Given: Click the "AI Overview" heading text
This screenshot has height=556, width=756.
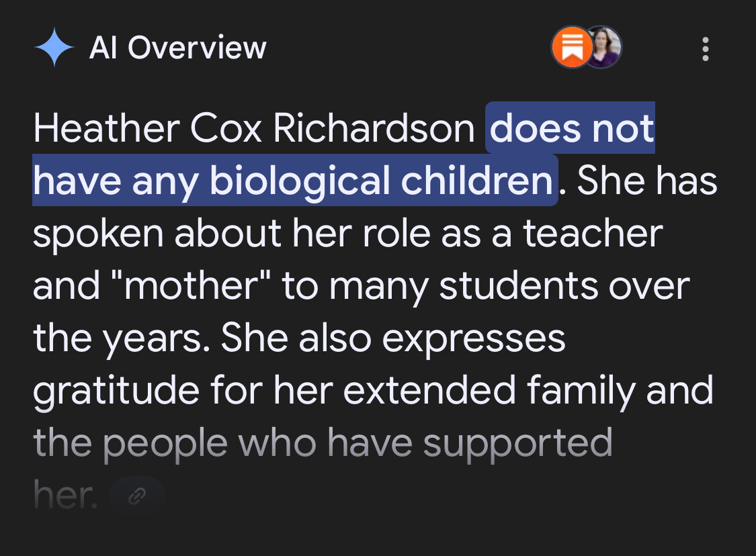Looking at the screenshot, I should tap(177, 48).
